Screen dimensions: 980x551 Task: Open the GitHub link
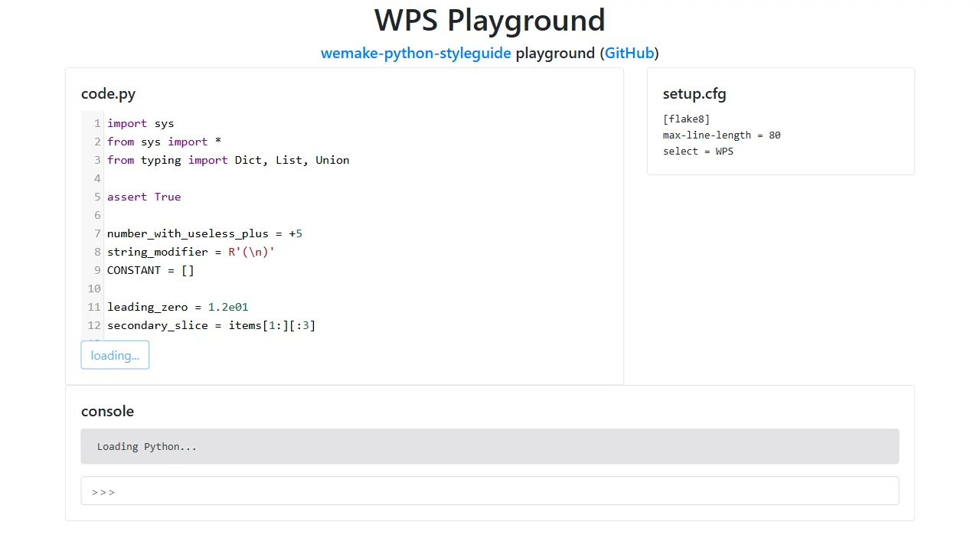629,53
